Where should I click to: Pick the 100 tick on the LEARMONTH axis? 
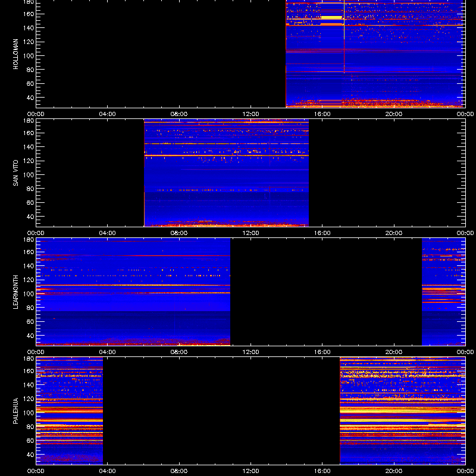tap(29, 294)
